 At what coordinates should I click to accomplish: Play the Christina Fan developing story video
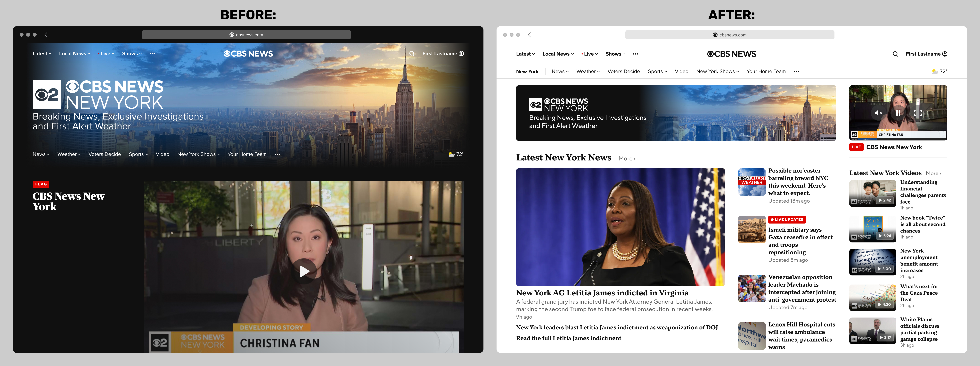click(x=304, y=271)
